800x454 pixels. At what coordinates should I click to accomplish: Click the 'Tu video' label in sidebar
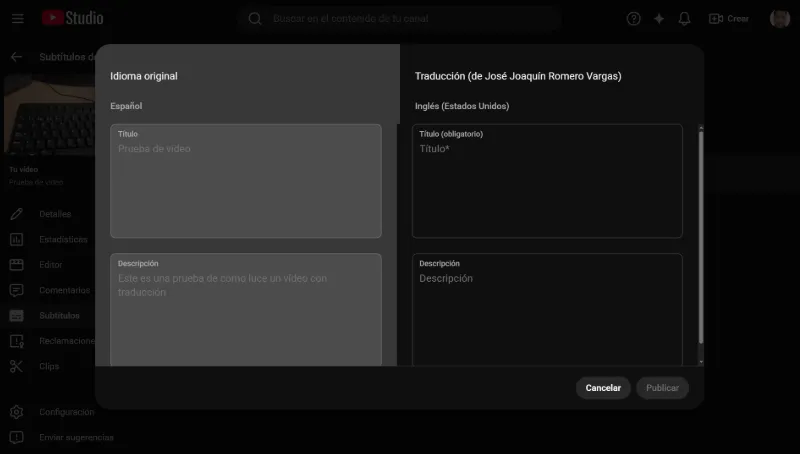coord(23,169)
